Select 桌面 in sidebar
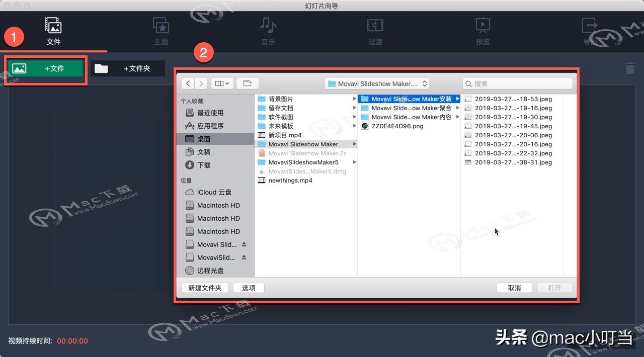 216,139
